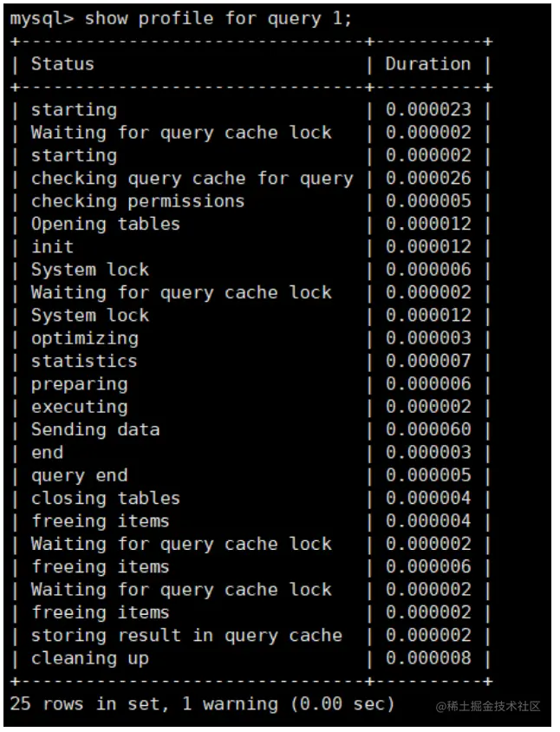Click the Status column header
560x732 pixels.
pyautogui.click(x=62, y=64)
